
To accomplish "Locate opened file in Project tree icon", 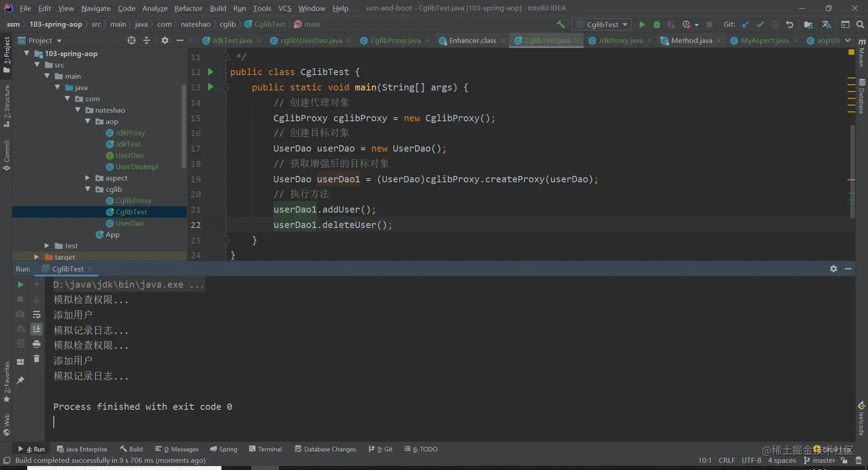I will point(131,40).
